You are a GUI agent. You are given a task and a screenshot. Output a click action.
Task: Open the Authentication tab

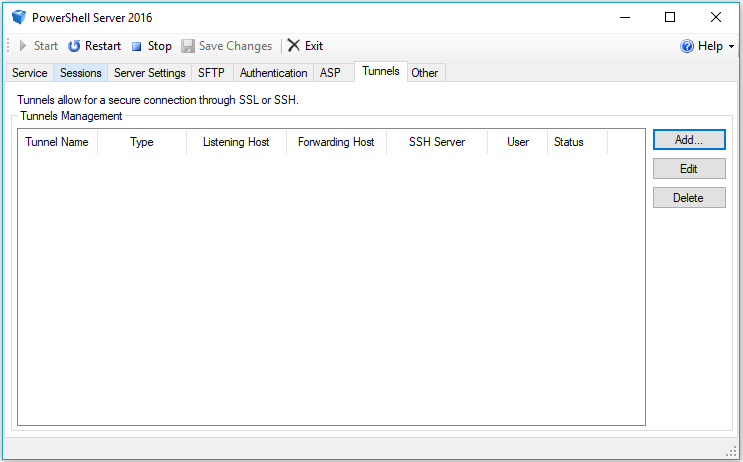tap(273, 73)
